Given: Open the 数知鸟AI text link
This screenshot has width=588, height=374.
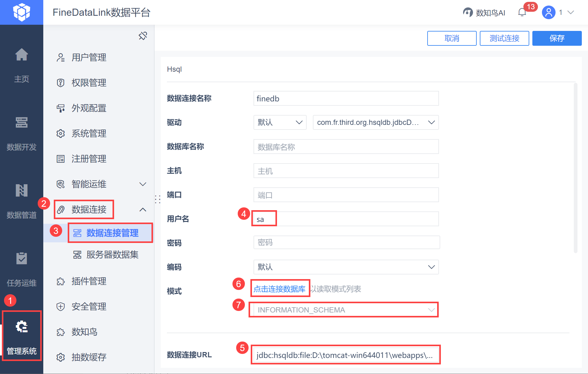Looking at the screenshot, I should pyautogui.click(x=491, y=13).
